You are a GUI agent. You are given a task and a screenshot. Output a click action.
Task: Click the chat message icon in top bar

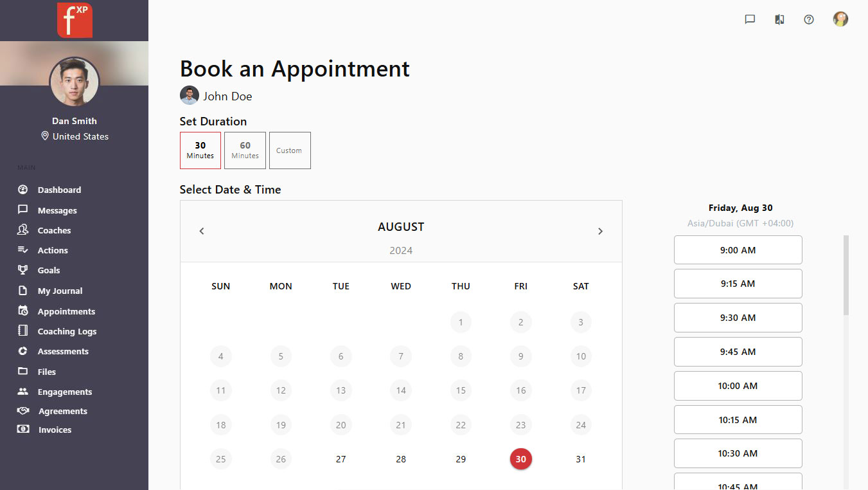[750, 19]
